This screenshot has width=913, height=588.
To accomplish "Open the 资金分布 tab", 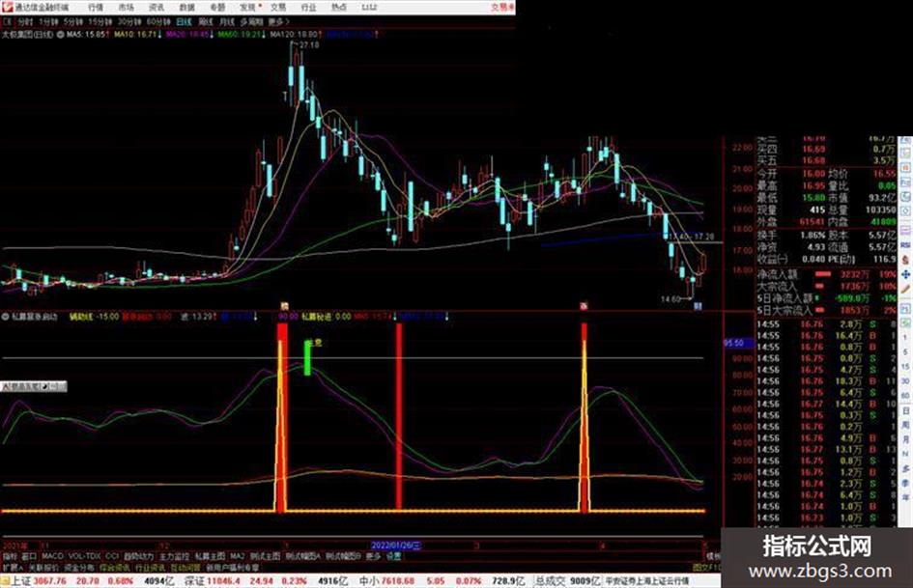I will click(x=79, y=567).
